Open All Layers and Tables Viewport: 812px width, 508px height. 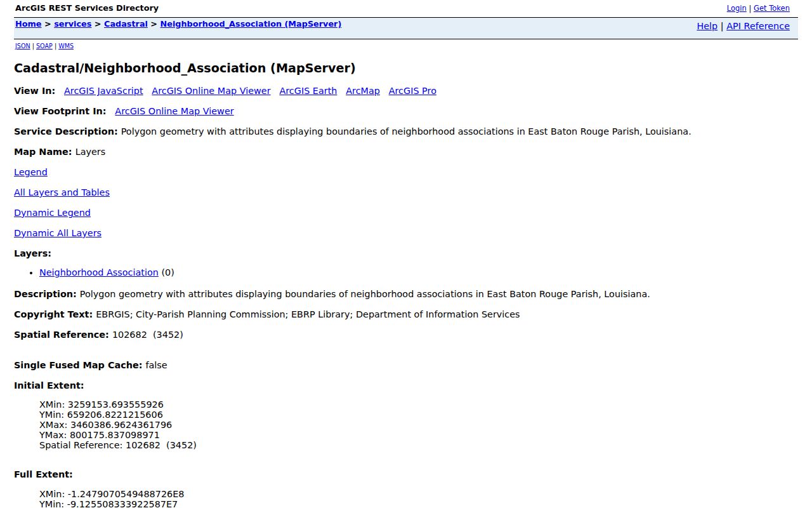[x=62, y=192]
